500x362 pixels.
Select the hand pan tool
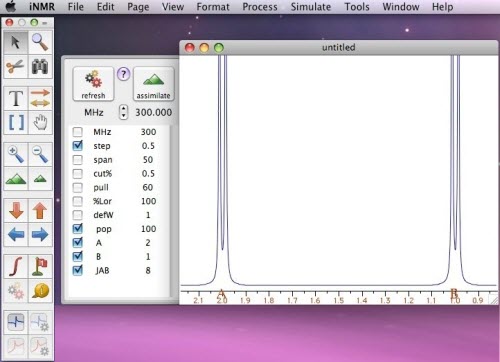(40, 122)
